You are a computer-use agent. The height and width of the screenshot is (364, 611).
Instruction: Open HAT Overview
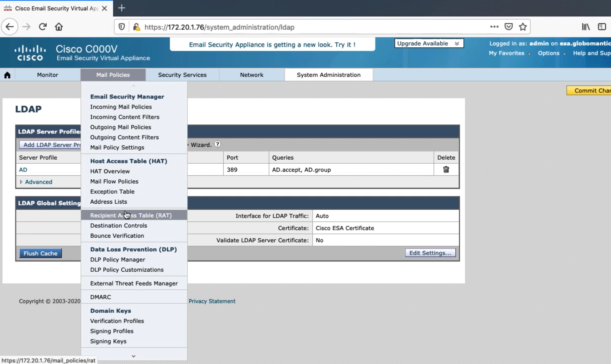pyautogui.click(x=110, y=171)
